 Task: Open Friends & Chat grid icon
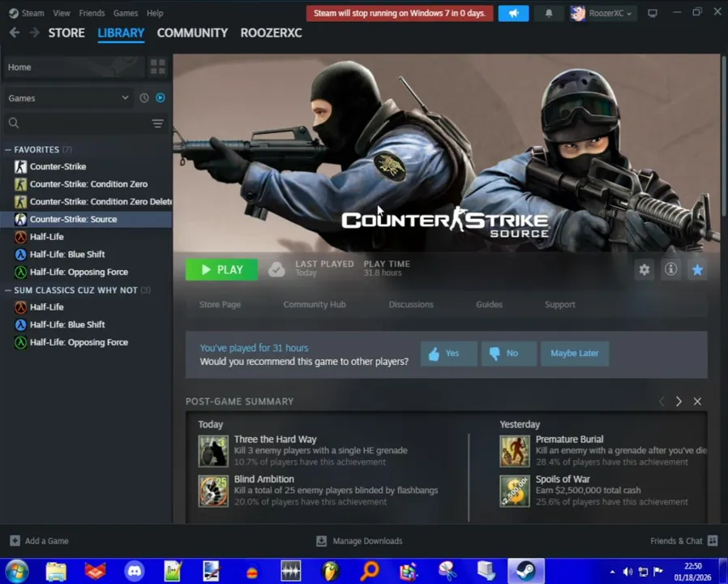pyautogui.click(x=713, y=540)
